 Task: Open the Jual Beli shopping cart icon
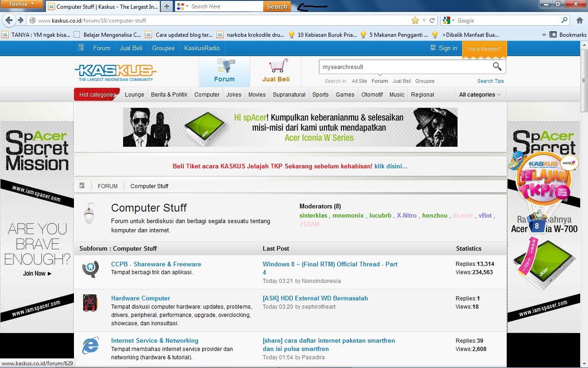(x=278, y=66)
